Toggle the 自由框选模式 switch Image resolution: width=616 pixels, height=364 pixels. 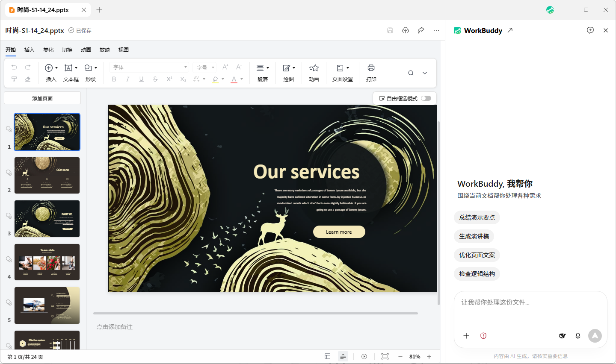point(426,98)
